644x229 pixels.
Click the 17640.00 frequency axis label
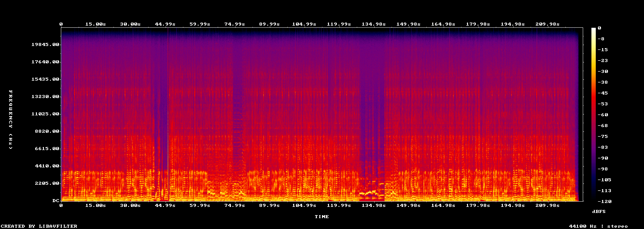point(45,62)
